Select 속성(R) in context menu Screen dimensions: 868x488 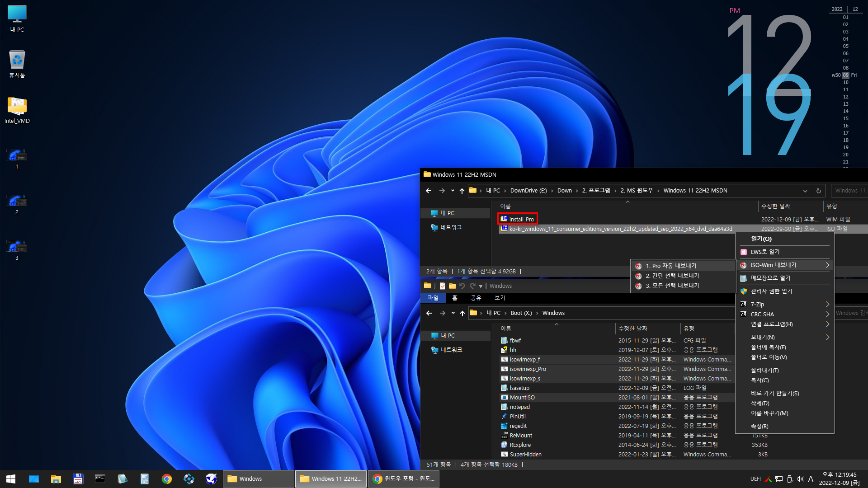tap(785, 427)
